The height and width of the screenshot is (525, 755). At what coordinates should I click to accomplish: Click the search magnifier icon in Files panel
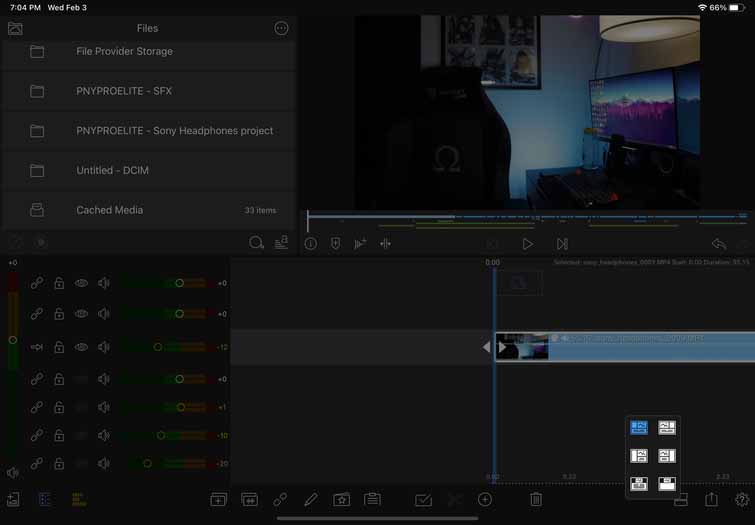[256, 242]
